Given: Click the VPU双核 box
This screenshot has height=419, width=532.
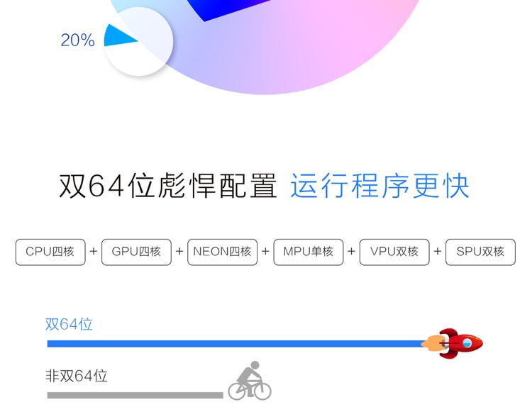Looking at the screenshot, I should click(394, 252).
